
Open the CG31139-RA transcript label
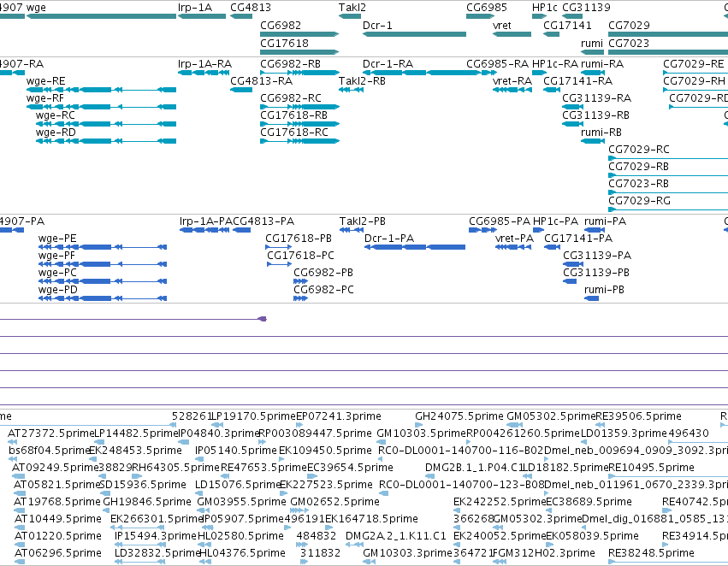(596, 97)
